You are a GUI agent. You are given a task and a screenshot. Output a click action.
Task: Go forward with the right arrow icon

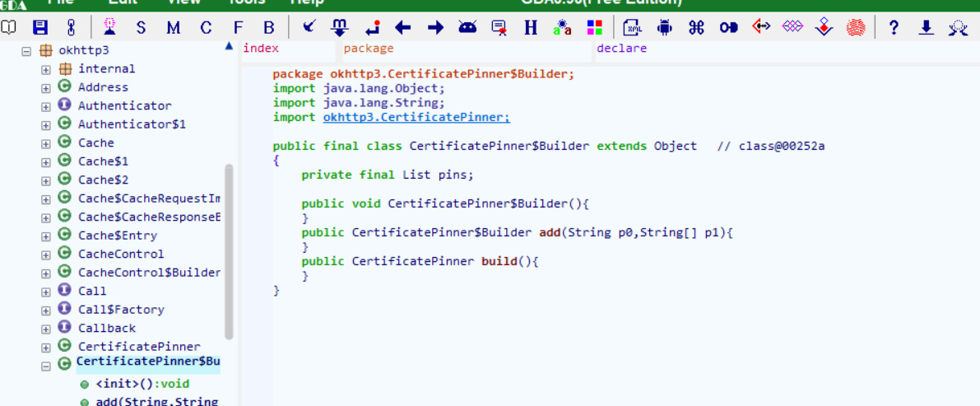435,27
